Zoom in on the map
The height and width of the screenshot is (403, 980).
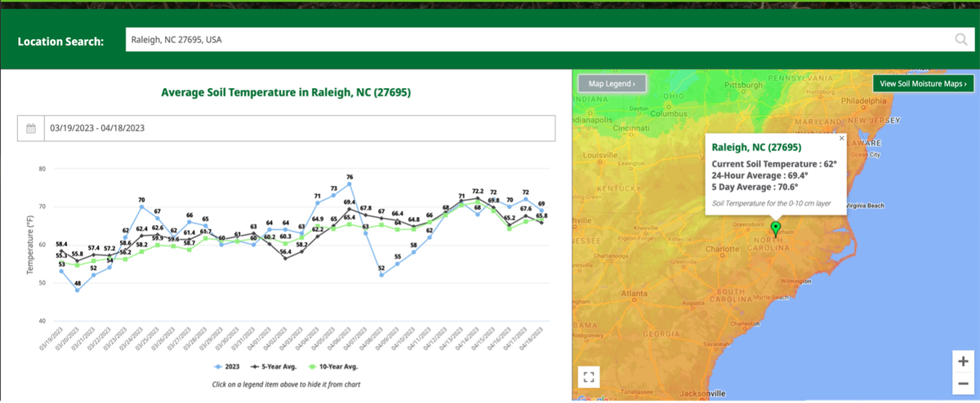963,361
